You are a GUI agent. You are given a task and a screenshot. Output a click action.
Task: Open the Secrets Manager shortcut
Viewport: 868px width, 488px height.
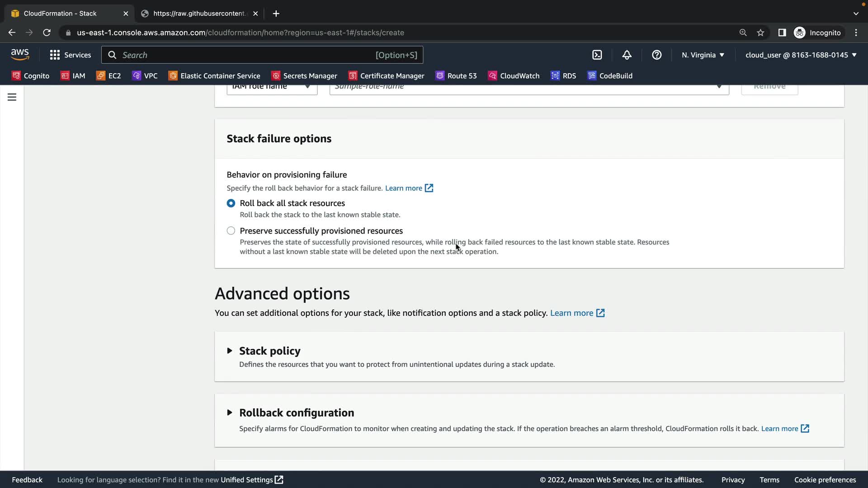click(x=304, y=75)
